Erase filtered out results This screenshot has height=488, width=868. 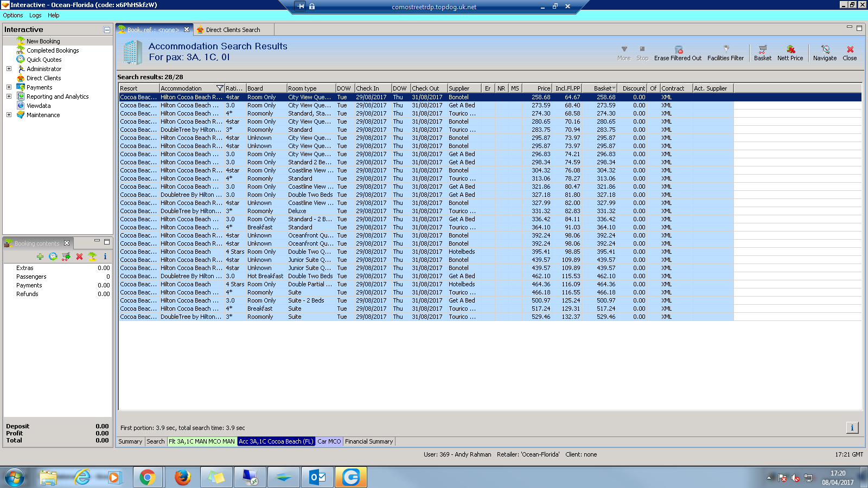point(678,53)
